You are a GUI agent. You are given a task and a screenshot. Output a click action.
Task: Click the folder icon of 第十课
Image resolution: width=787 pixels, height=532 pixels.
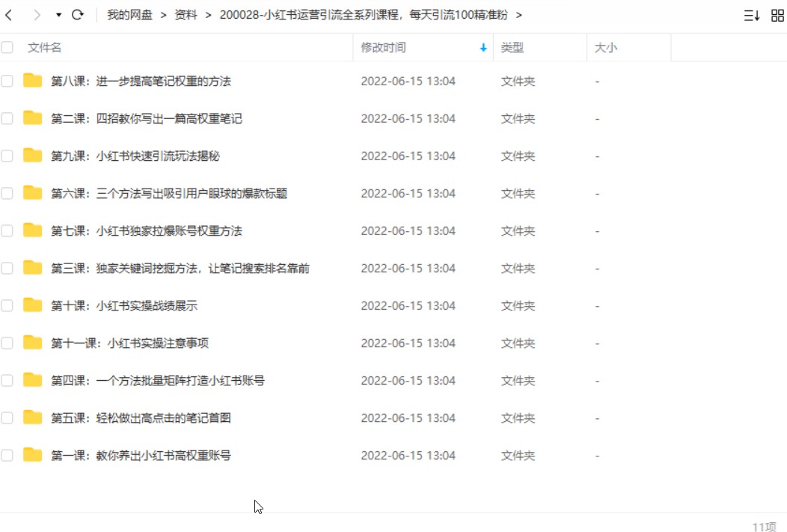coord(33,305)
